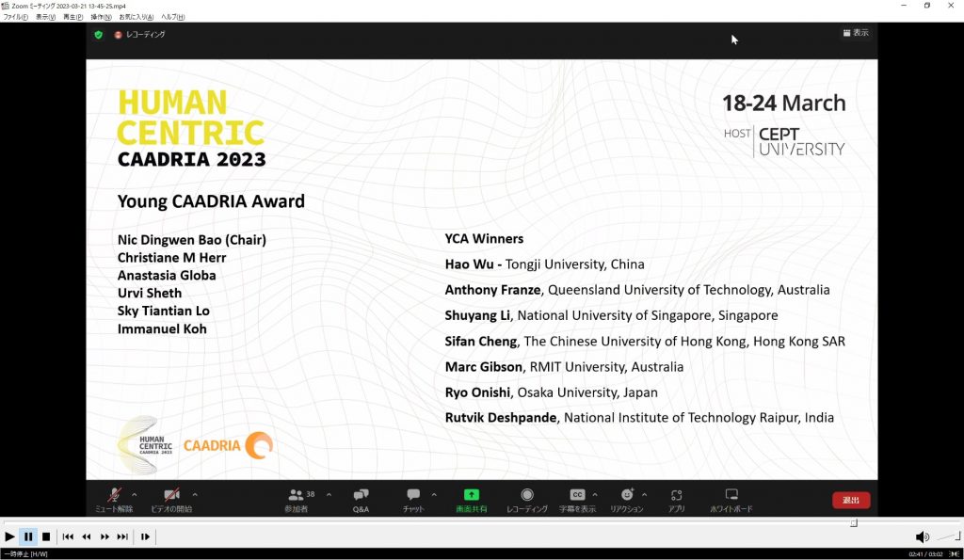The width and height of the screenshot is (964, 560).
Task: Expand the arrow next to the chat icon
Action: [x=434, y=494]
